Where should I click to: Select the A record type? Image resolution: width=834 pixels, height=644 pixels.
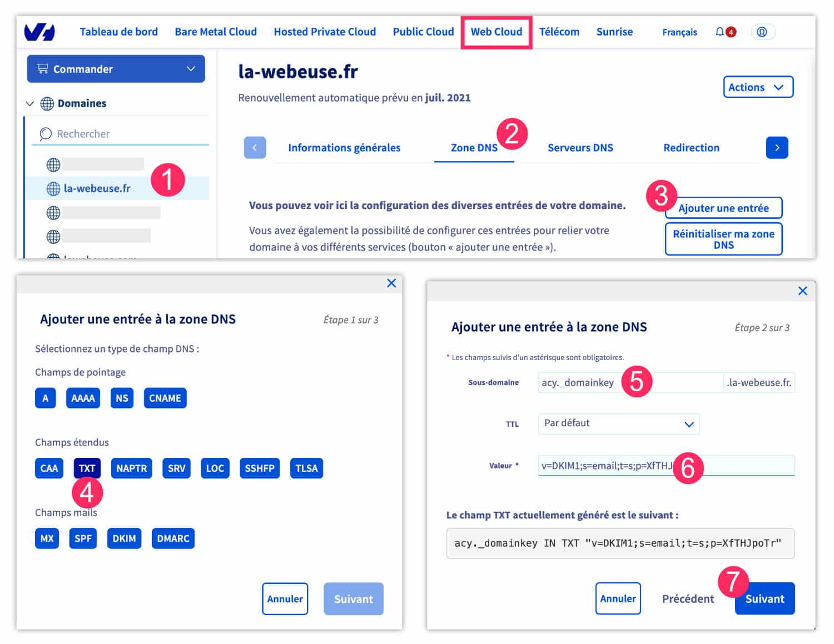(46, 398)
